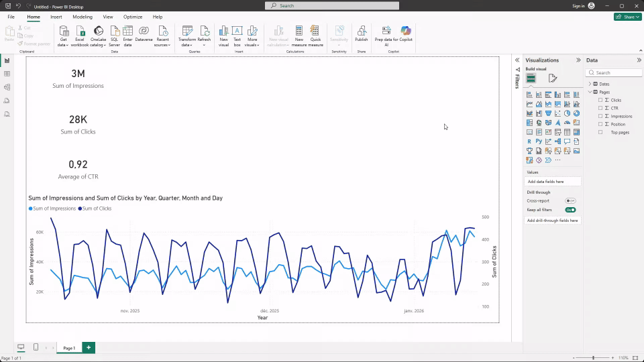
Task: Click New measure in Calculations
Action: [x=299, y=36]
